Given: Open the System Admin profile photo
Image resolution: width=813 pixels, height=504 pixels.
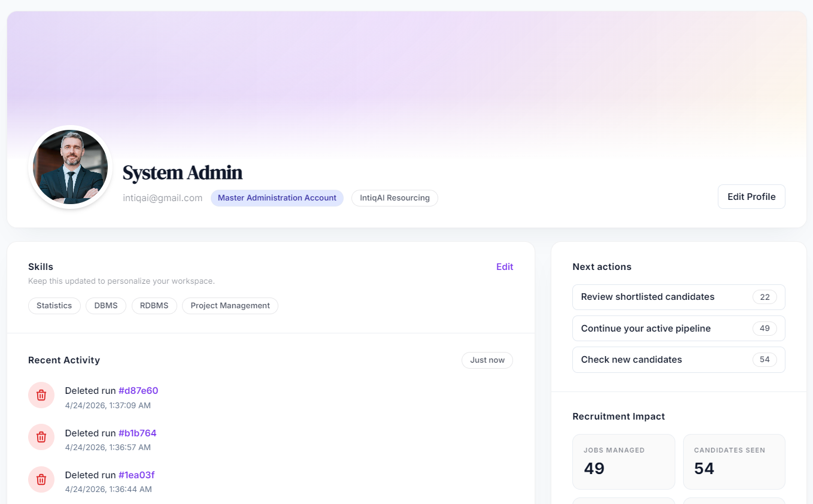Looking at the screenshot, I should tap(71, 167).
